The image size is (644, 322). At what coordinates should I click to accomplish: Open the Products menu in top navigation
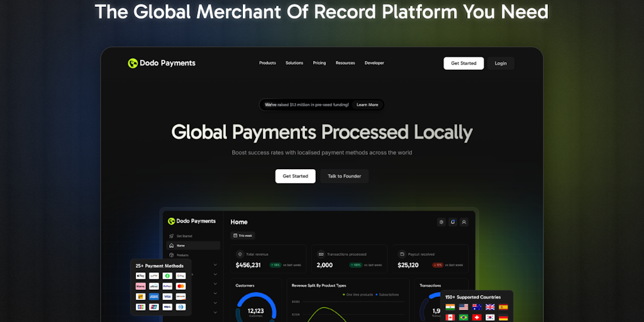pyautogui.click(x=267, y=63)
